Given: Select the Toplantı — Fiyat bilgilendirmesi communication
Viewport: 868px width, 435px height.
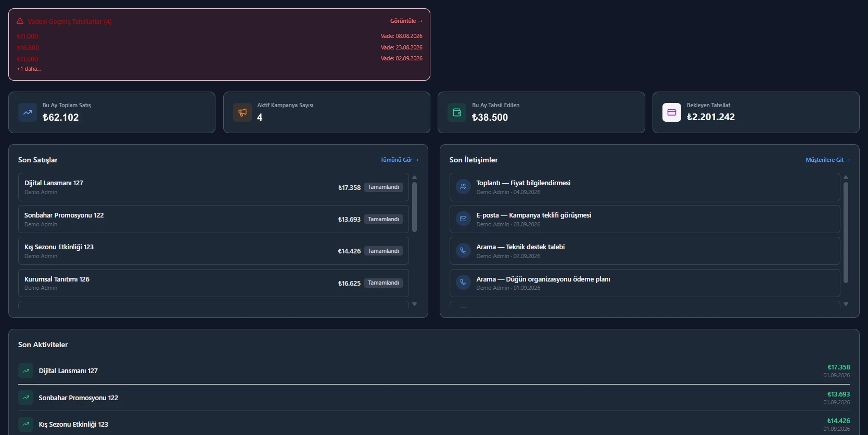Looking at the screenshot, I should click(645, 187).
